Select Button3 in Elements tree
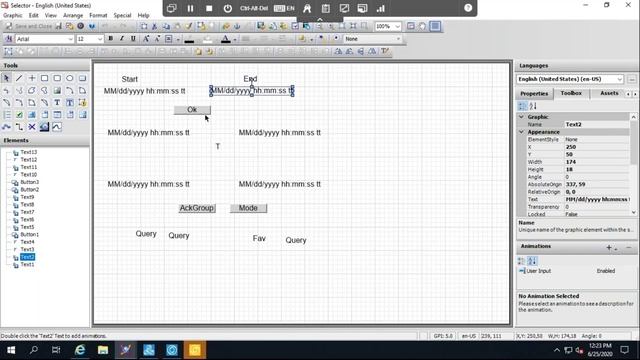This screenshot has width=640, height=360. pyautogui.click(x=30, y=182)
